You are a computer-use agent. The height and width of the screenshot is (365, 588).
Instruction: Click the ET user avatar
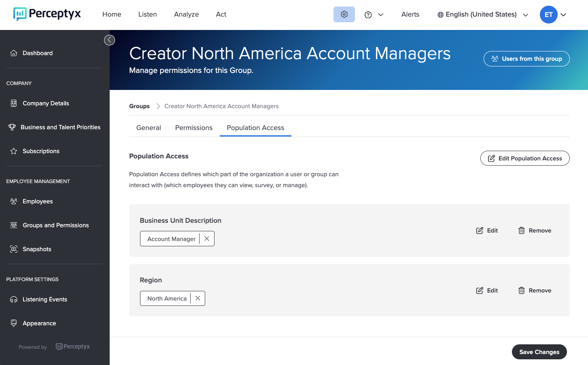[x=549, y=15]
